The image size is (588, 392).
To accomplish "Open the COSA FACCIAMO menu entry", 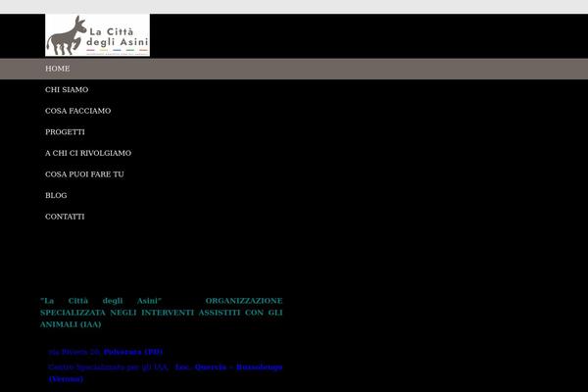I will pos(77,111).
